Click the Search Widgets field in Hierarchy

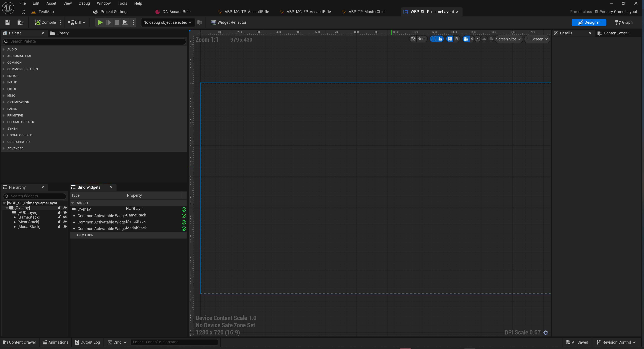[x=35, y=196]
